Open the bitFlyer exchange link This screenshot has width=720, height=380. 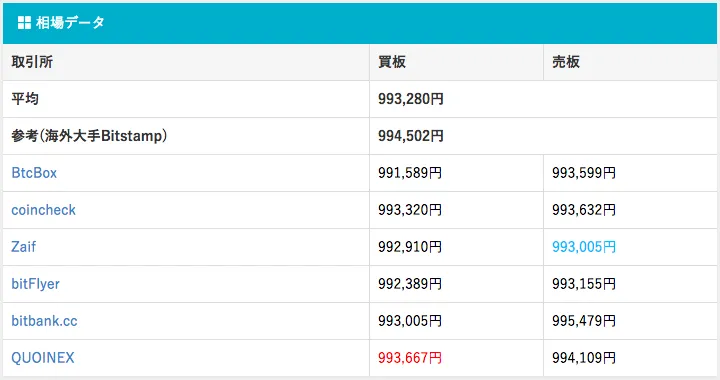[35, 284]
